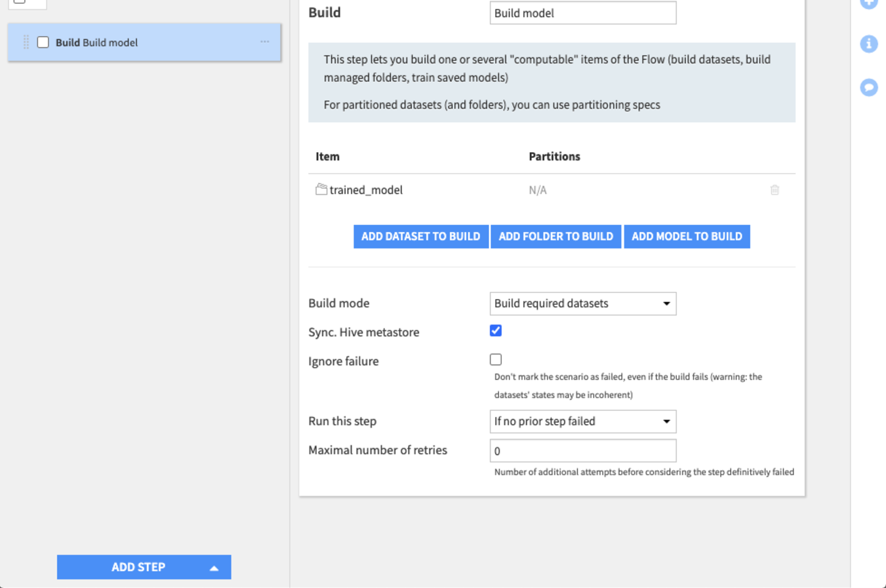Click the plus icon at top of the right sidebar

coord(869,3)
